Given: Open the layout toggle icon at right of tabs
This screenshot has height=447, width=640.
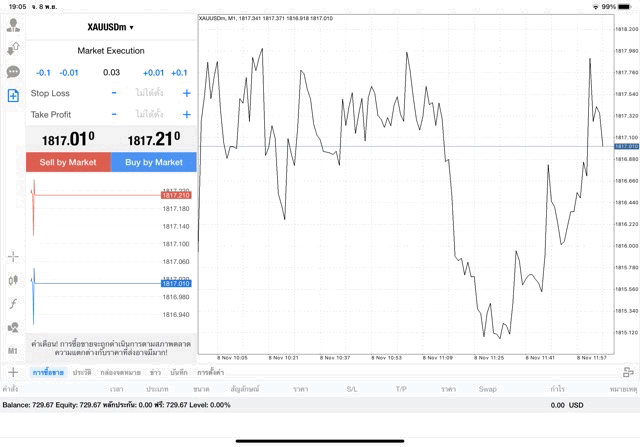Looking at the screenshot, I should coord(628,372).
